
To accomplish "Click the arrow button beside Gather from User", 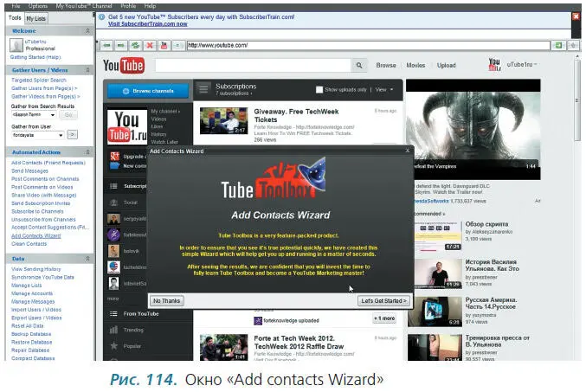I will 72,134.
